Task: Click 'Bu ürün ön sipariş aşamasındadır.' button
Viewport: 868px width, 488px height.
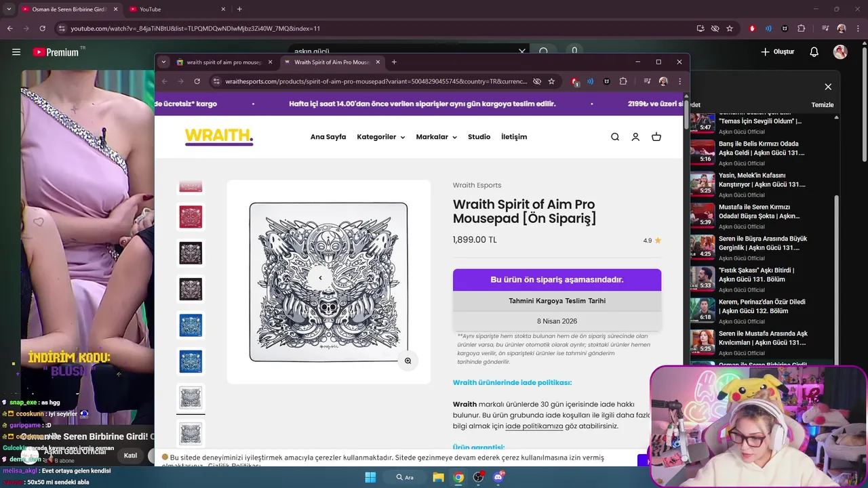Action: click(557, 279)
